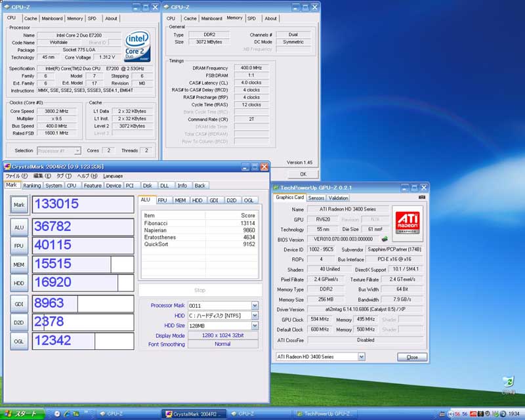Run the GDI benchmark button
Image resolution: width=525 pixels, height=420 pixels.
point(19,304)
